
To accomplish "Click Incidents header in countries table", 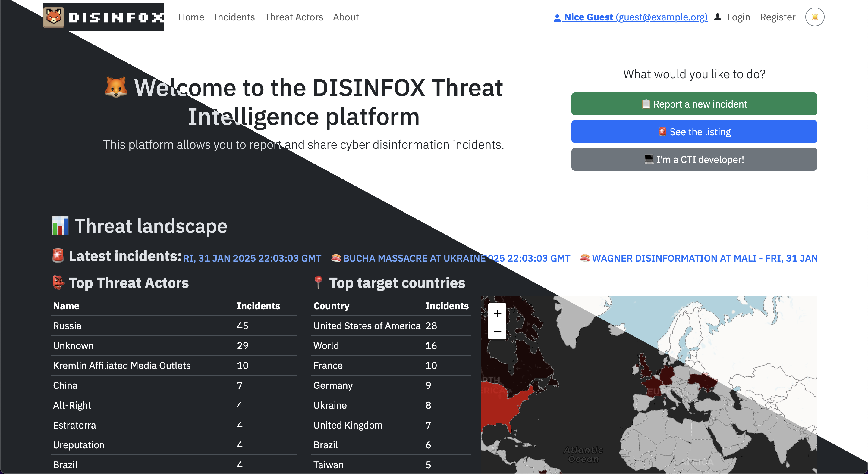I will [447, 305].
